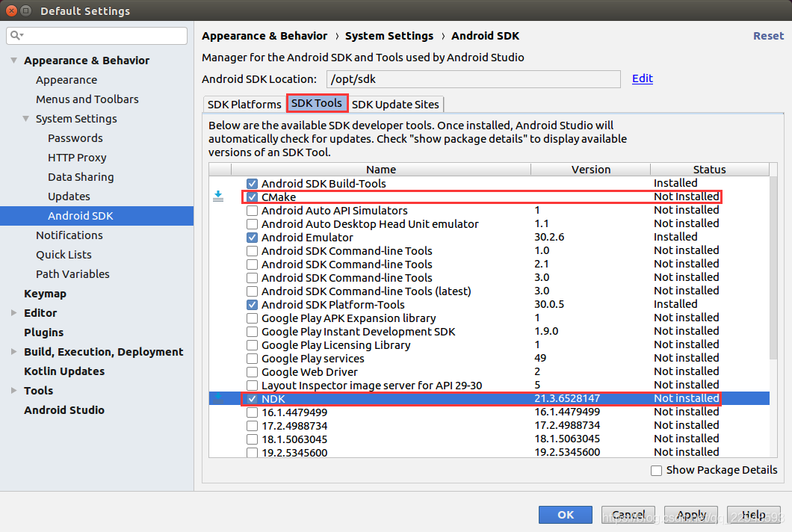The height and width of the screenshot is (532, 792).
Task: Close the Default Settings window
Action: [x=11, y=10]
